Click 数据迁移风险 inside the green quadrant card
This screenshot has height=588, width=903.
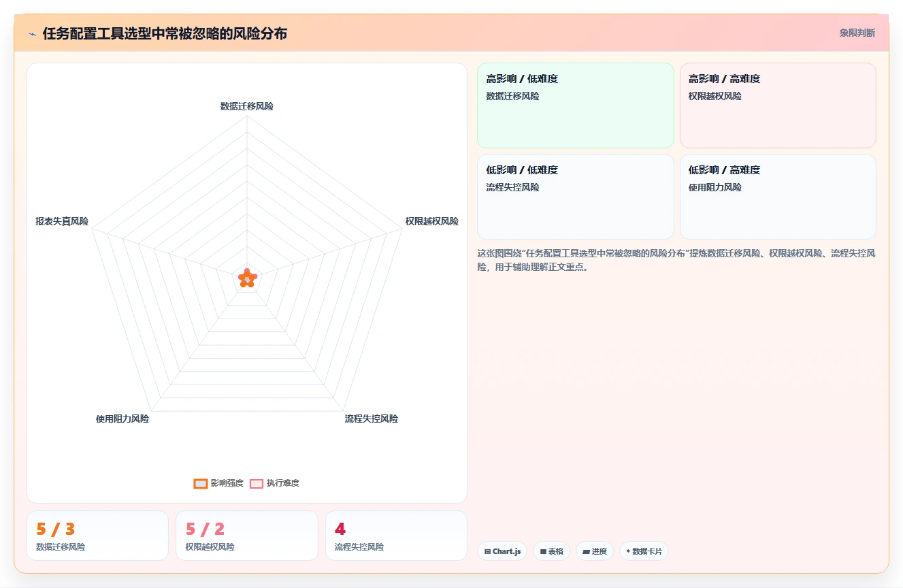click(512, 96)
